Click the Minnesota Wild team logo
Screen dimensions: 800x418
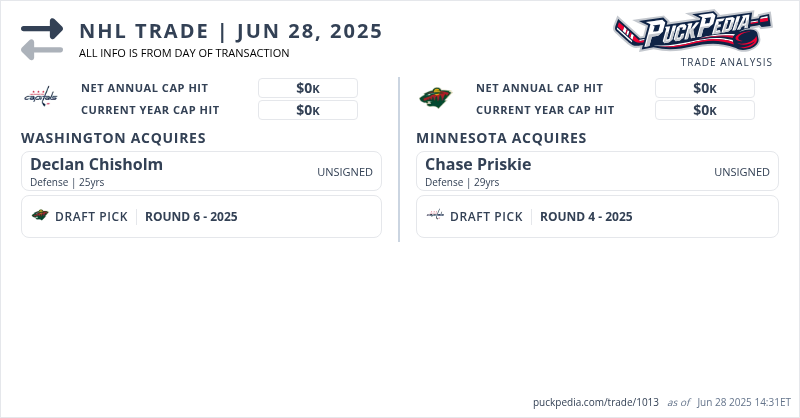(435, 97)
